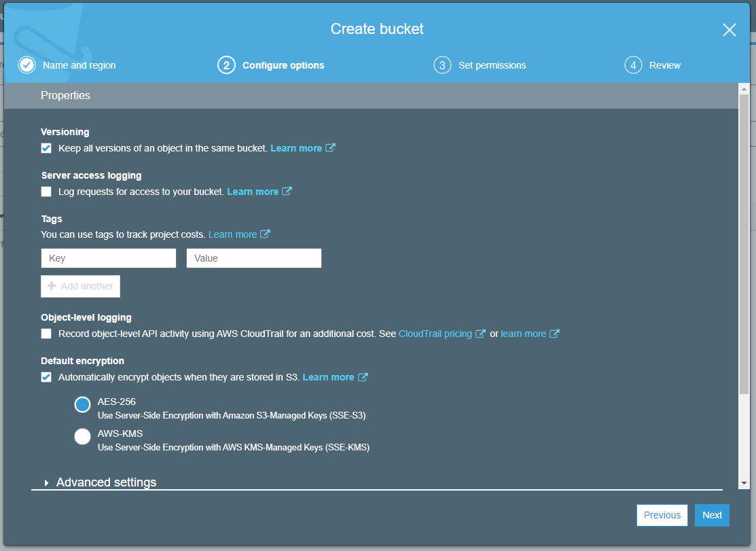Open the CloudTrail pricing link
Viewport: 756px width, 551px height.
point(435,334)
